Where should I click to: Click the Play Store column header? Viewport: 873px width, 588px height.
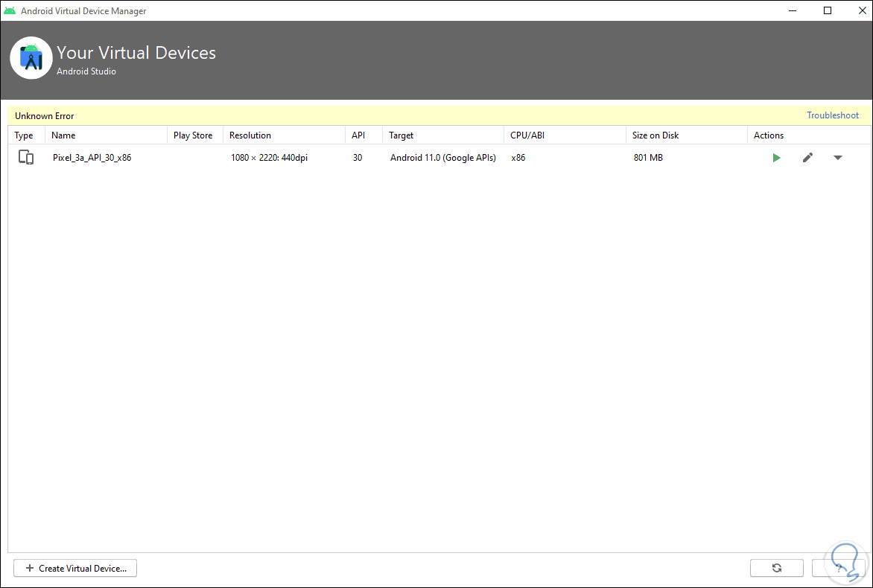point(193,135)
